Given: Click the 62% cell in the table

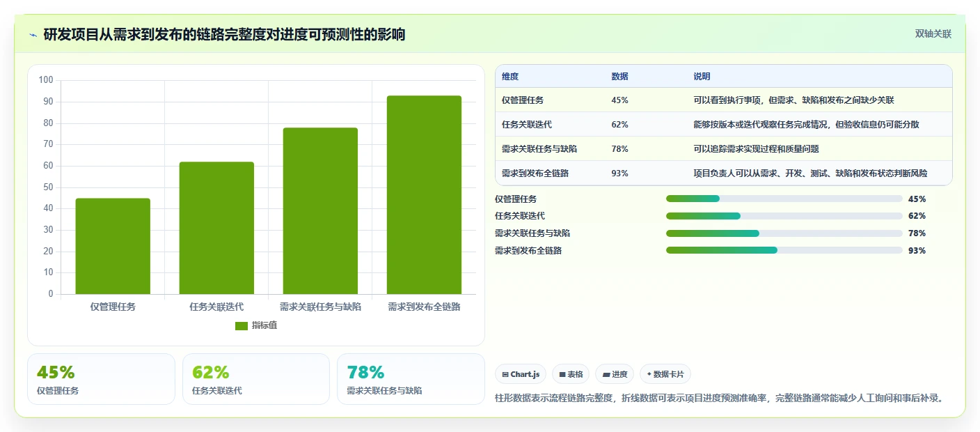Looking at the screenshot, I should (x=619, y=125).
